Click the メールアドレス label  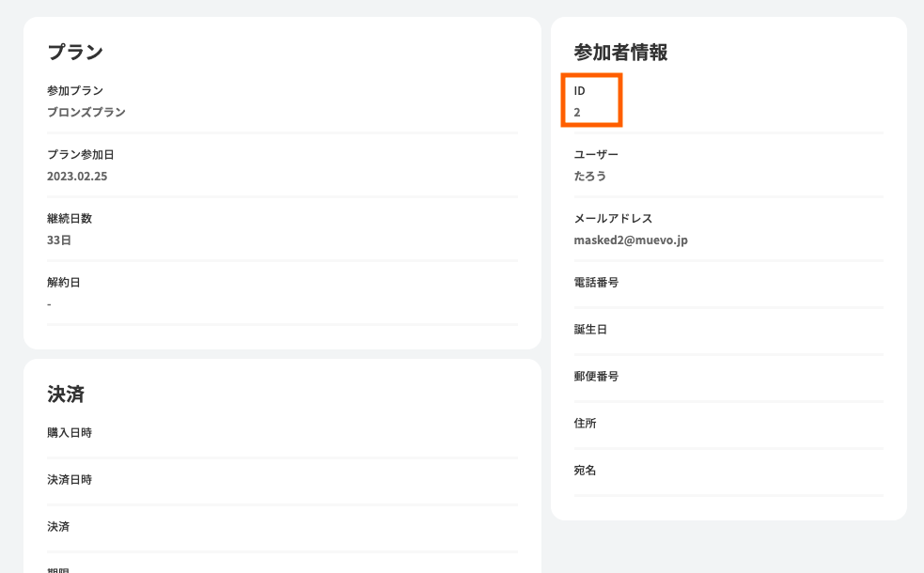[613, 219]
